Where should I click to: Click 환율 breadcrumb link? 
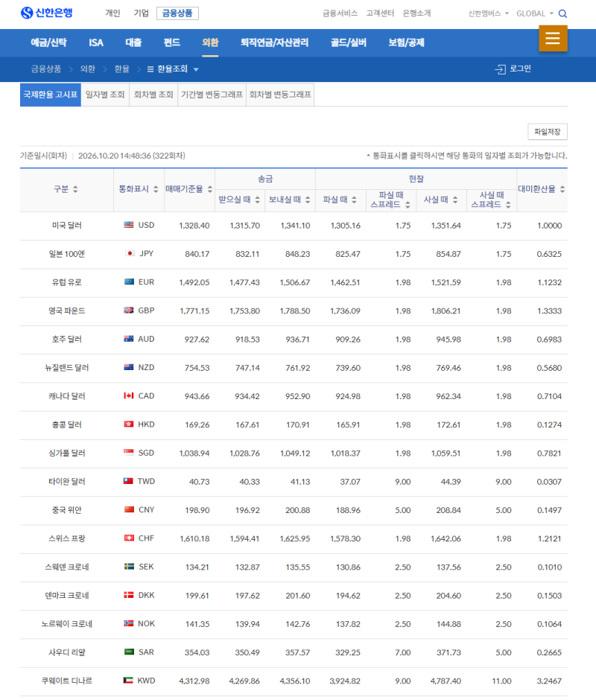[122, 69]
